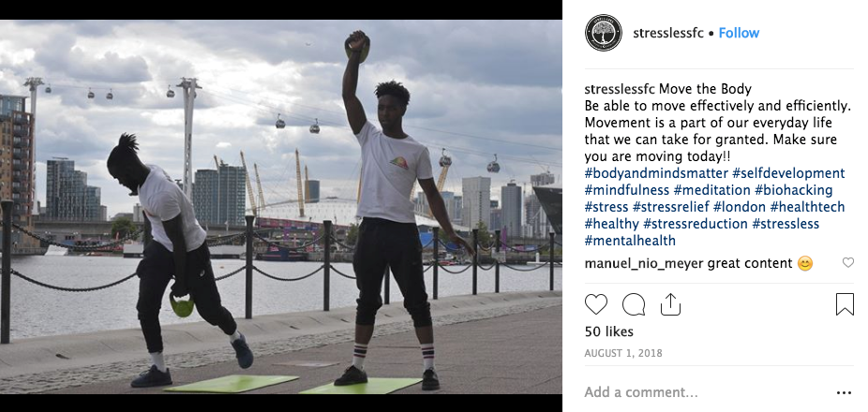
Task: Open the #mindfulness hashtag
Action: click(x=627, y=190)
